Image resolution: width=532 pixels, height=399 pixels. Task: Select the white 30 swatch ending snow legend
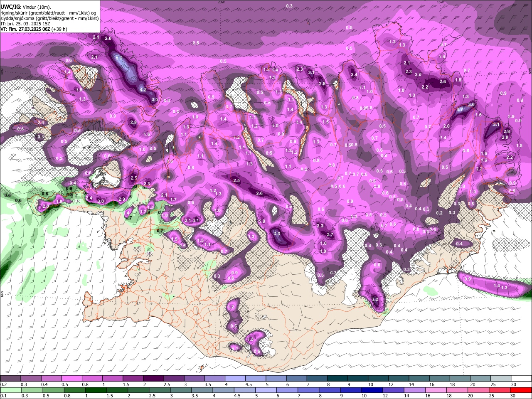point(522,379)
